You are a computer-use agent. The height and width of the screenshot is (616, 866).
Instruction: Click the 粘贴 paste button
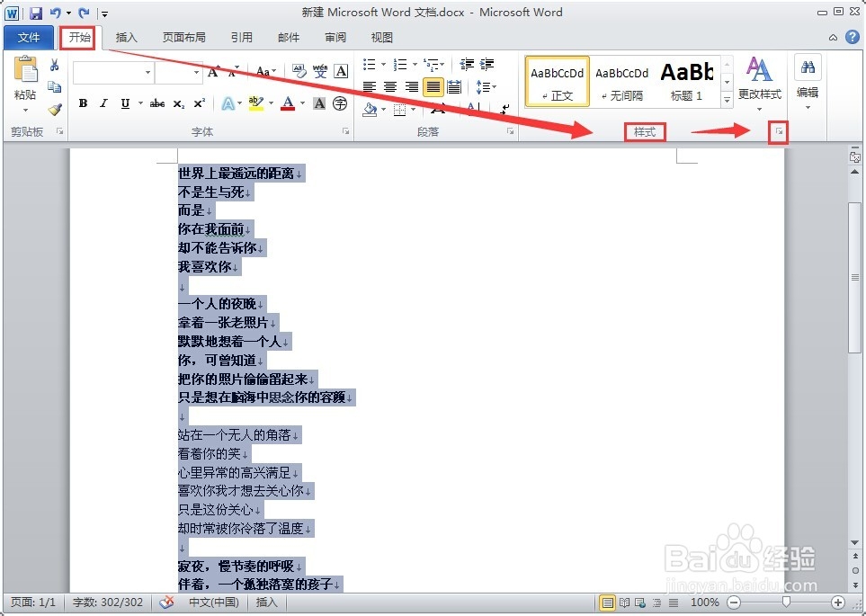coord(23,76)
